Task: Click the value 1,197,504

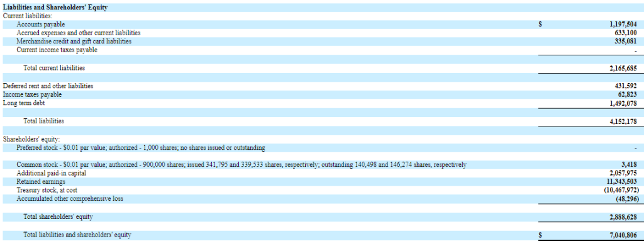Action: point(623,25)
